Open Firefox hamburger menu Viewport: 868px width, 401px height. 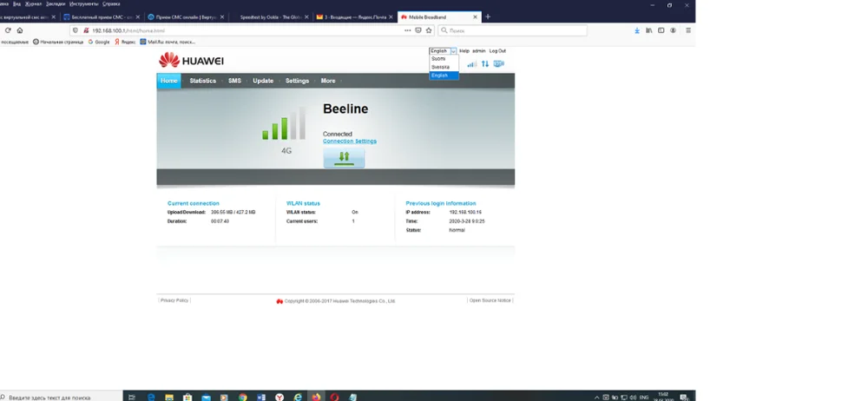688,30
